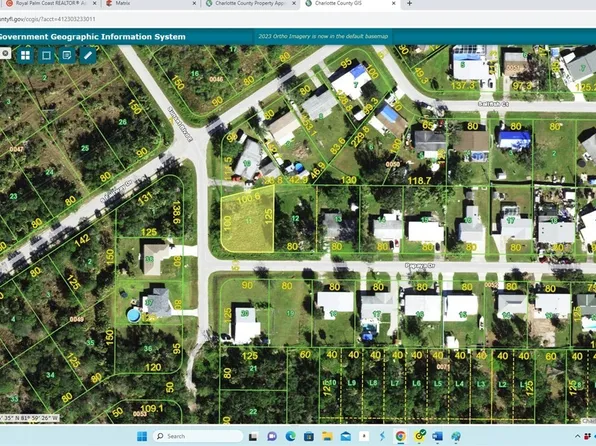The image size is (596, 446).
Task: Open the yellow checkmark app on taskbar
Action: pyautogui.click(x=419, y=436)
